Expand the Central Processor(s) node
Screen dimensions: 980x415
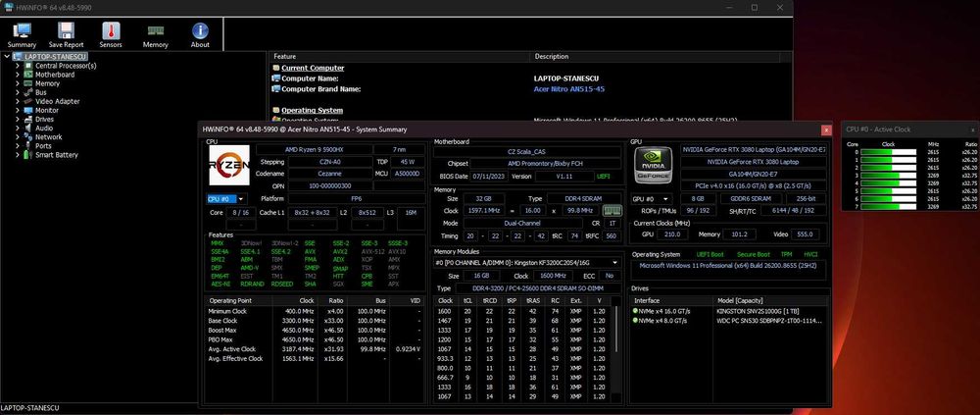point(18,65)
